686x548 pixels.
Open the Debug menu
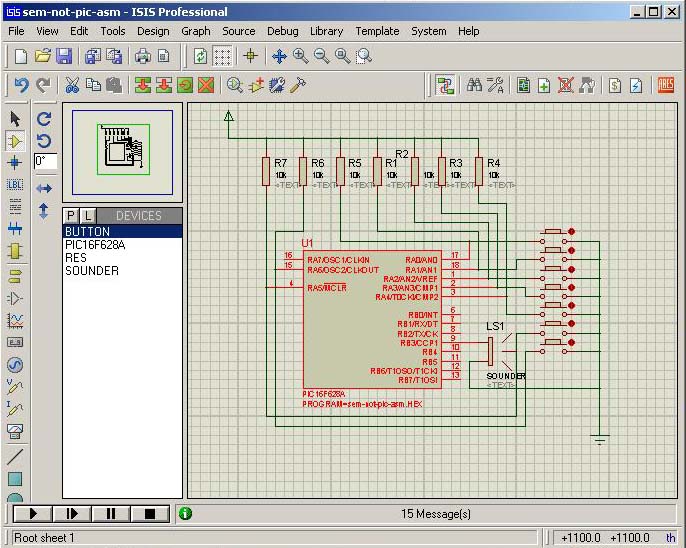click(282, 31)
